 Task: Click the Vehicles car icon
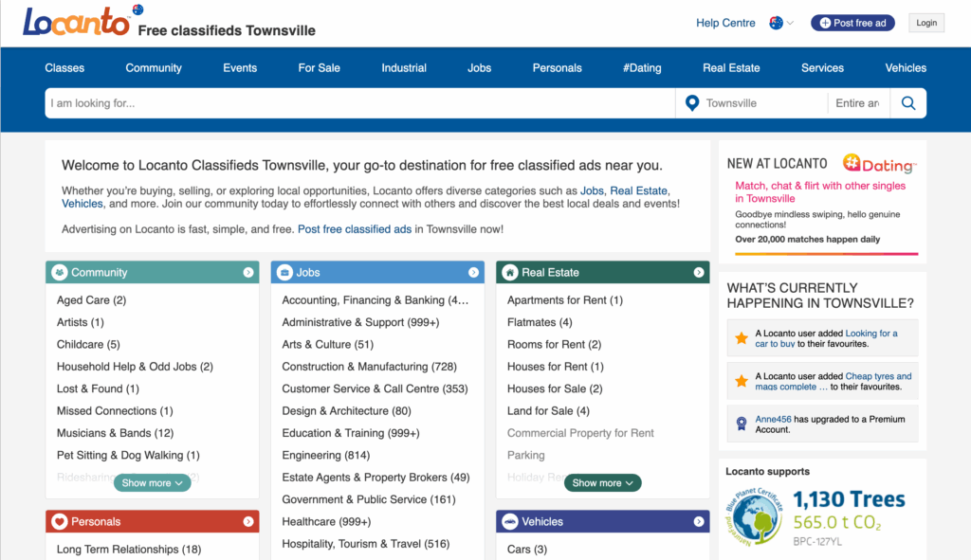click(x=509, y=522)
